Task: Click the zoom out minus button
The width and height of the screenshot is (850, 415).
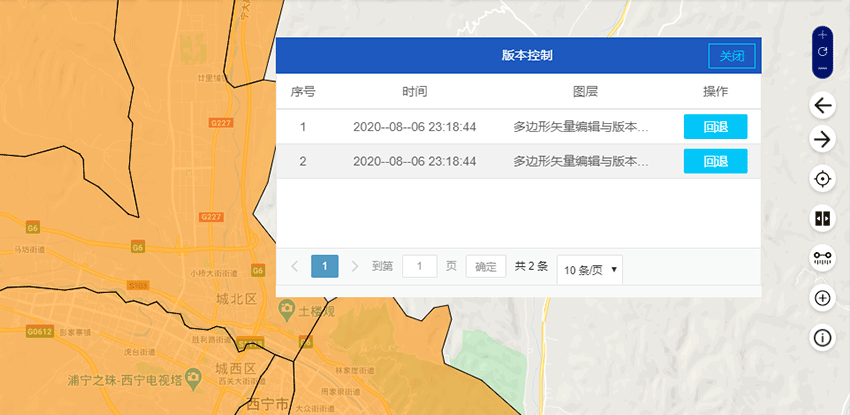Action: click(823, 67)
